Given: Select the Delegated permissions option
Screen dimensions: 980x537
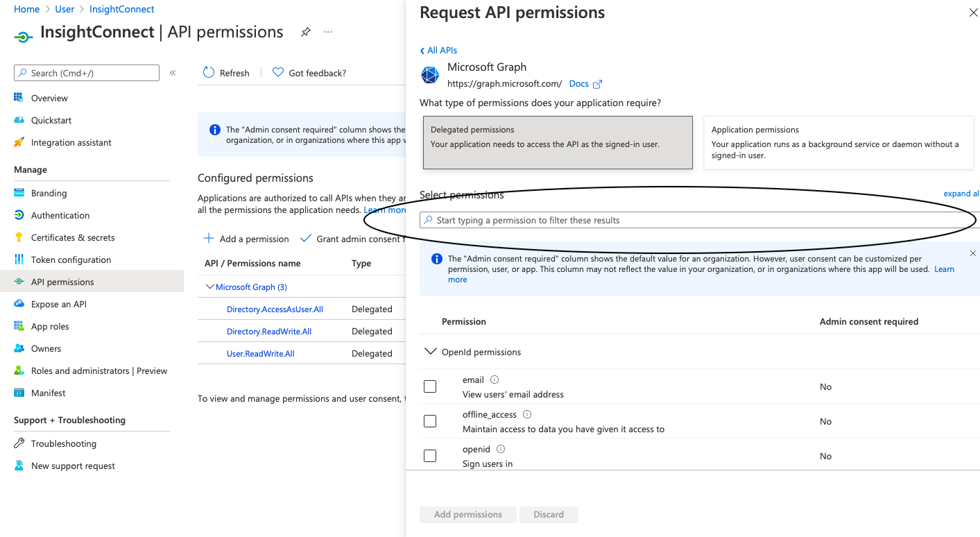Looking at the screenshot, I should [x=558, y=142].
